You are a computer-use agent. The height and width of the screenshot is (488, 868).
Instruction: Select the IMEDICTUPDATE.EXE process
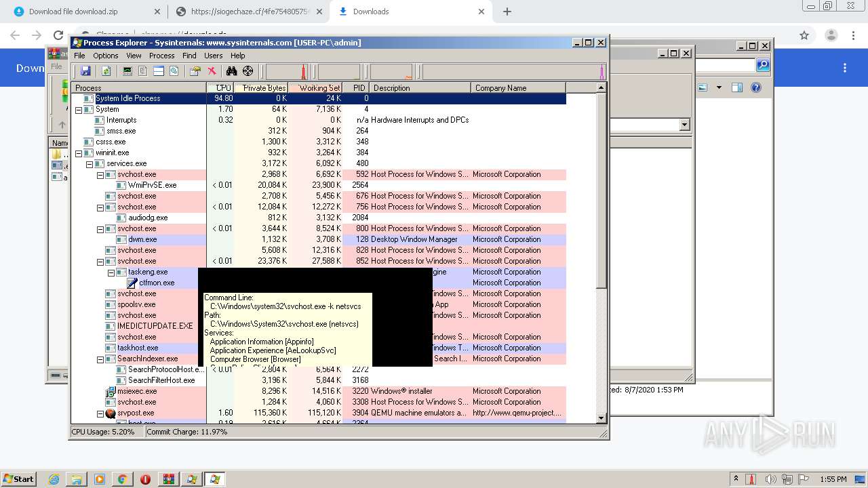click(155, 326)
